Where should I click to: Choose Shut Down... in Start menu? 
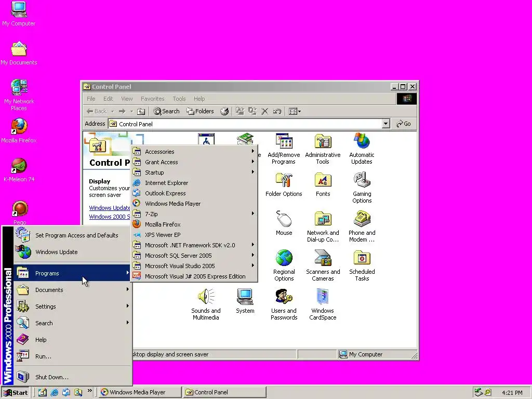(x=73, y=377)
